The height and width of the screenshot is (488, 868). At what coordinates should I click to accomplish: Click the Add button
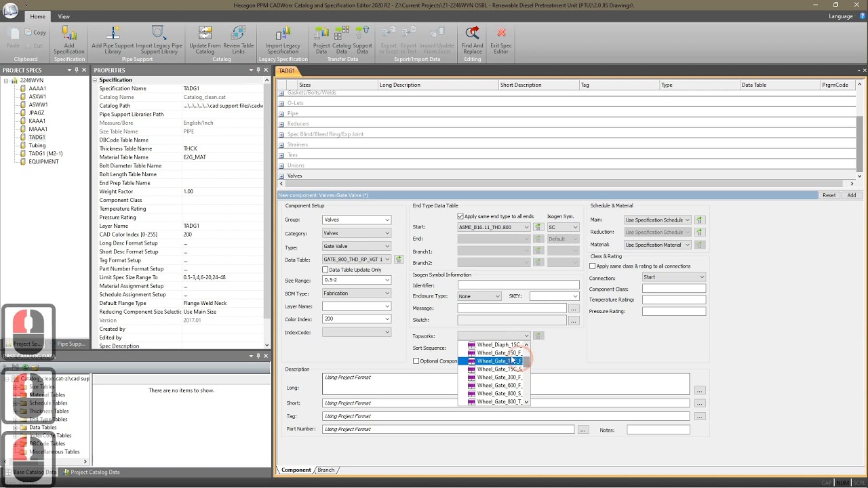tap(851, 195)
